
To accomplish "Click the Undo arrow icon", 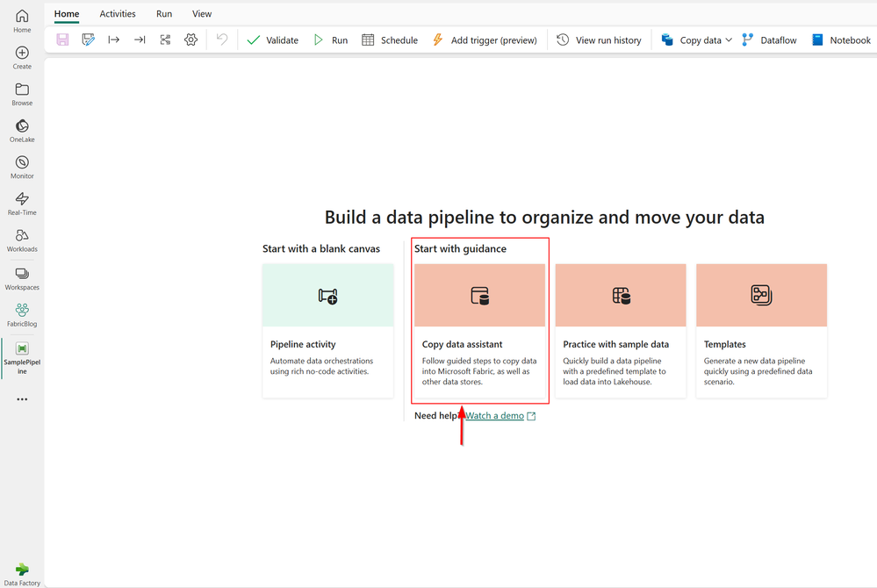I will pyautogui.click(x=222, y=39).
